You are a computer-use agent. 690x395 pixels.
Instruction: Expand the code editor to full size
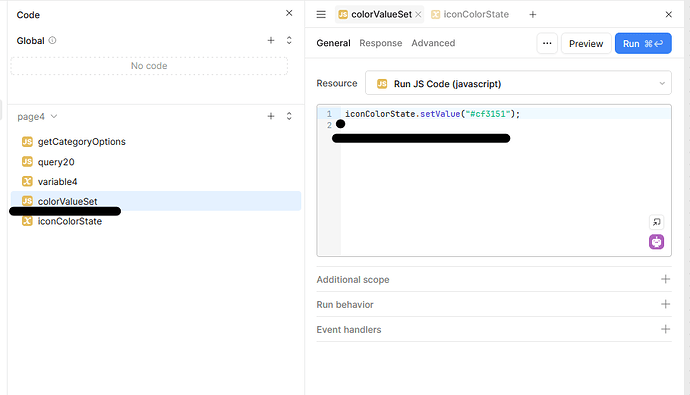click(656, 222)
